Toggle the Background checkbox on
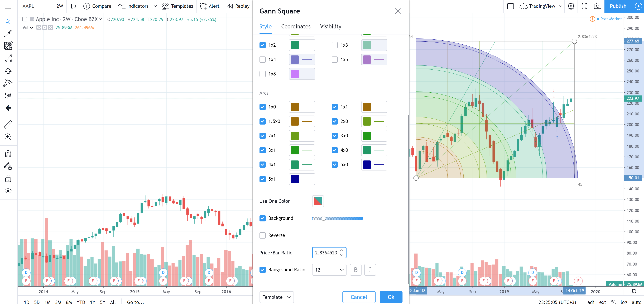644x304 pixels. click(262, 218)
